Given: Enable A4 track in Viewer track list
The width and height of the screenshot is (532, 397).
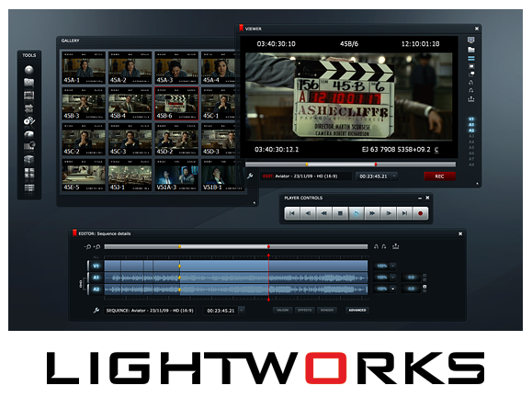Looking at the screenshot, I should pos(471,142).
